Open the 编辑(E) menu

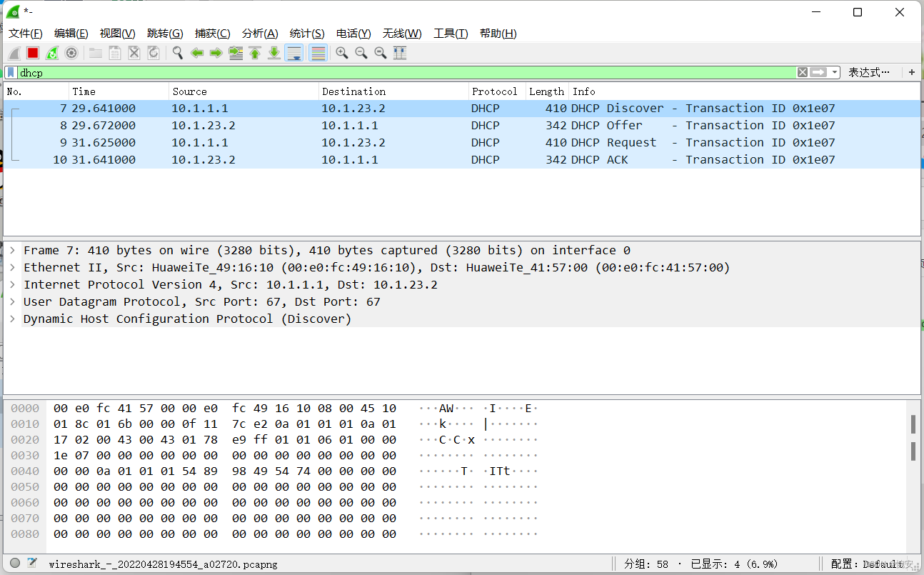71,34
